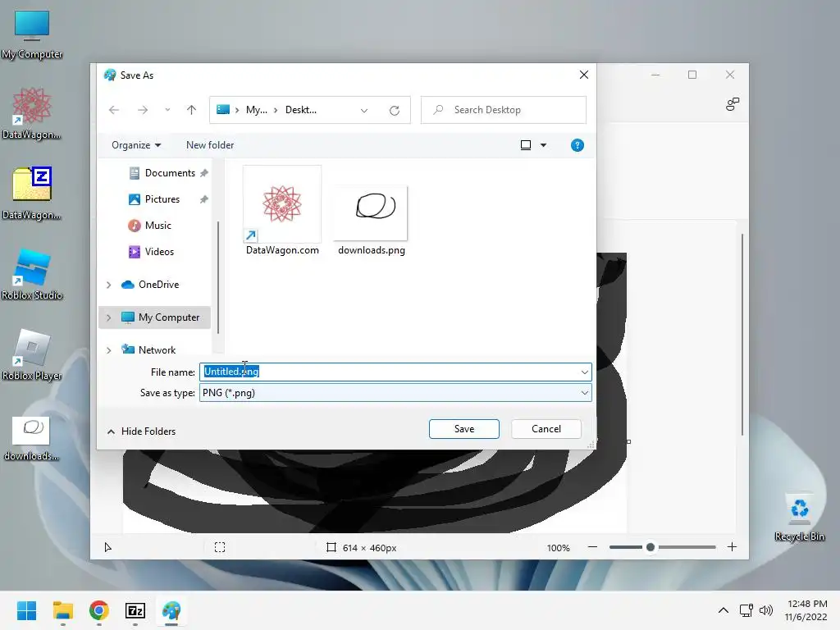
Task: Click the view layout icon
Action: point(526,145)
